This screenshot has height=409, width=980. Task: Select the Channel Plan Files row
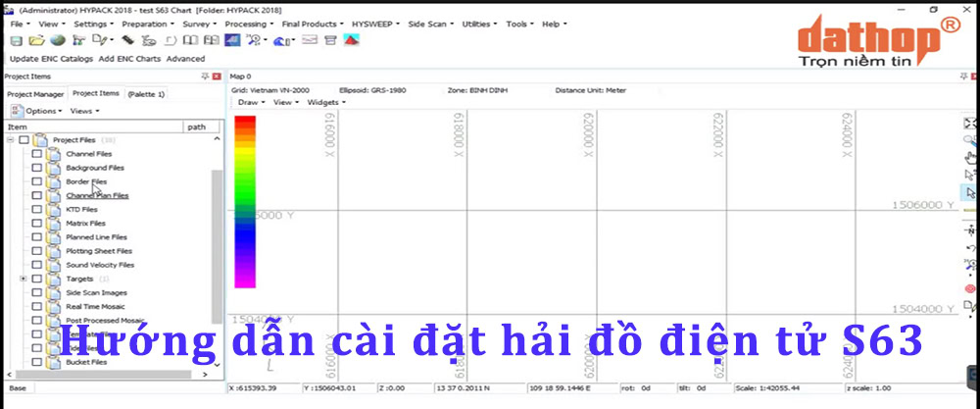97,196
